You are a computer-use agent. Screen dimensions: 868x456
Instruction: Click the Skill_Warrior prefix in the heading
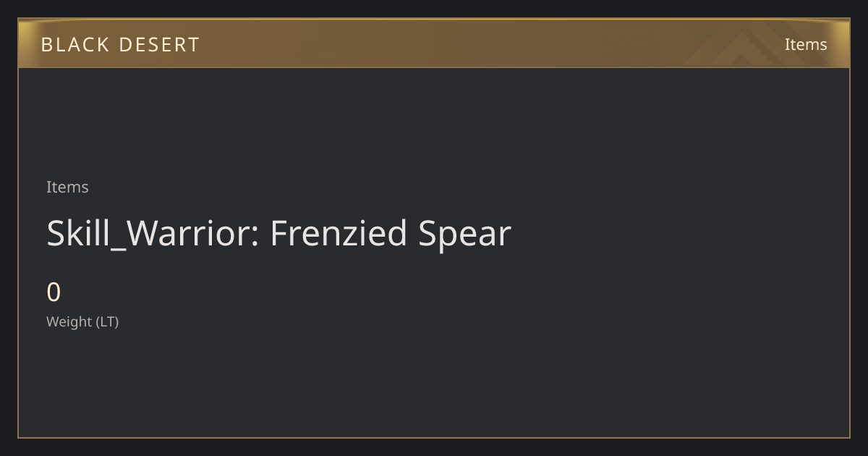[150, 234]
